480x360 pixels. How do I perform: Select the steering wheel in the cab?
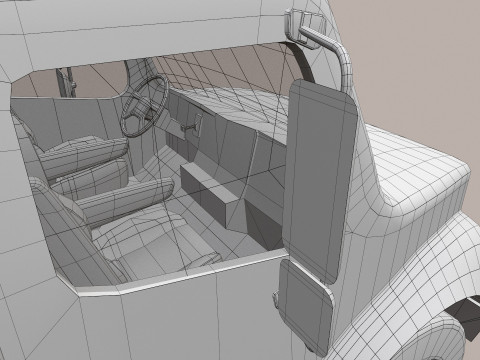pos(145,106)
